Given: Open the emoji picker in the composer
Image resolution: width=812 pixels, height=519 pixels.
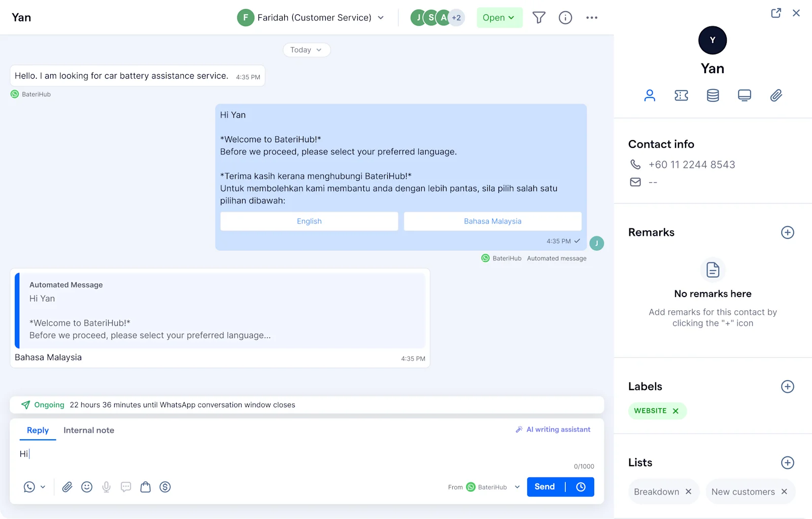Looking at the screenshot, I should point(87,487).
